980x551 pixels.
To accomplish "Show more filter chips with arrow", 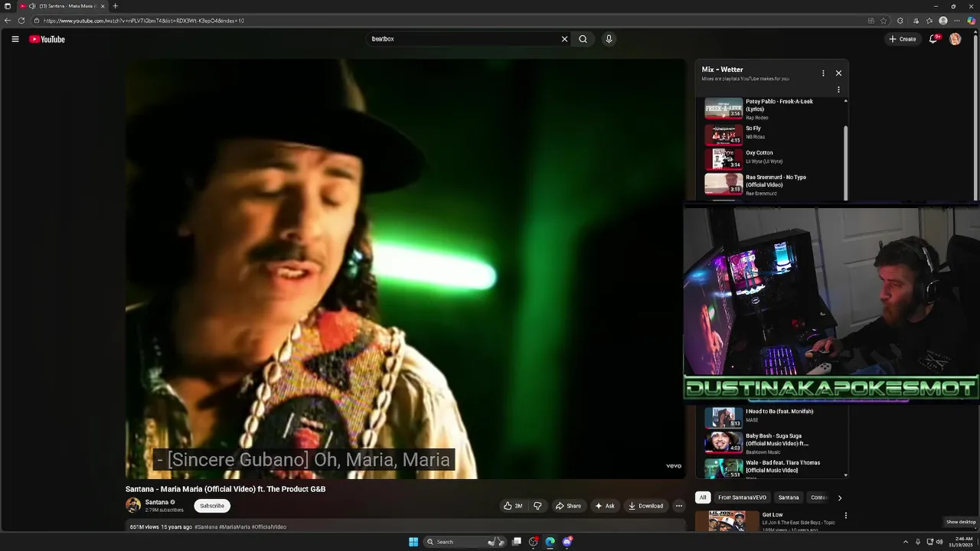I will pyautogui.click(x=839, y=497).
